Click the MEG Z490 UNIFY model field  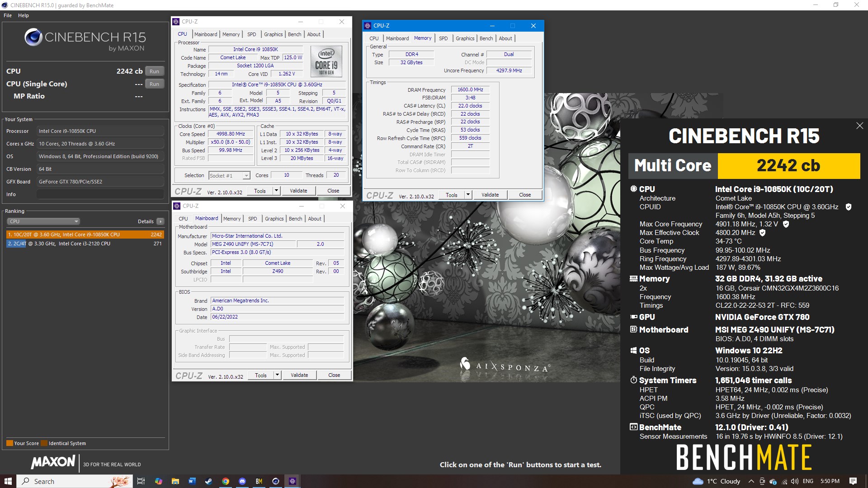tap(254, 244)
